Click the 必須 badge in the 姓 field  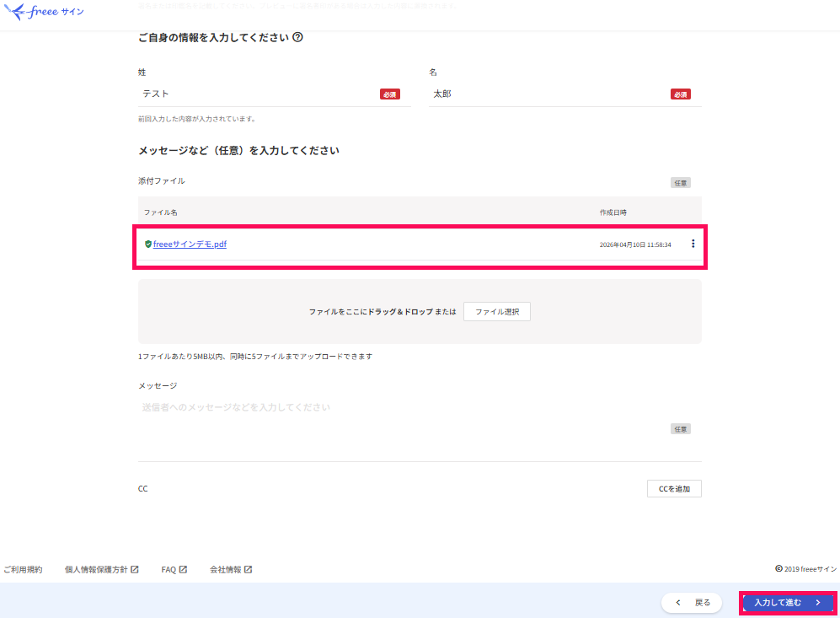(x=390, y=94)
